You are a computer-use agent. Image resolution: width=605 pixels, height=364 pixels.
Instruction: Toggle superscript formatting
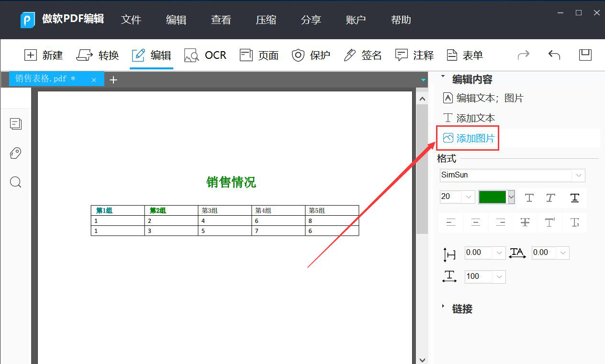coord(550,222)
